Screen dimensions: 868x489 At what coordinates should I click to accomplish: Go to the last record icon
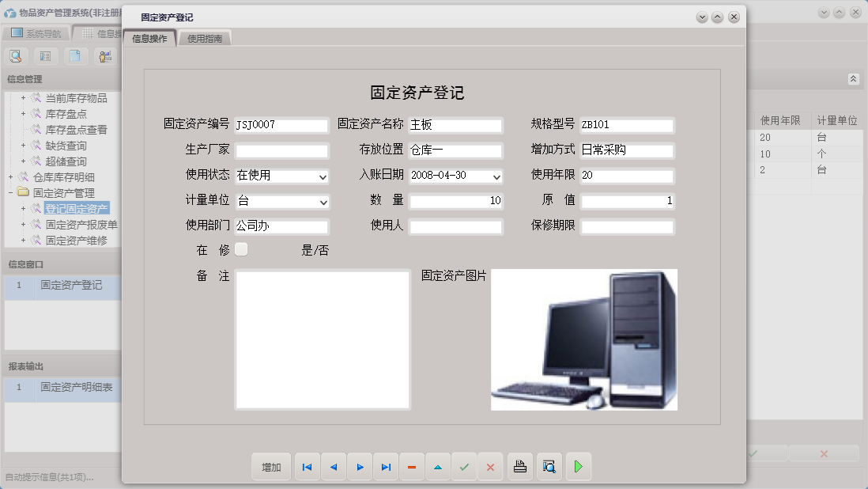385,467
